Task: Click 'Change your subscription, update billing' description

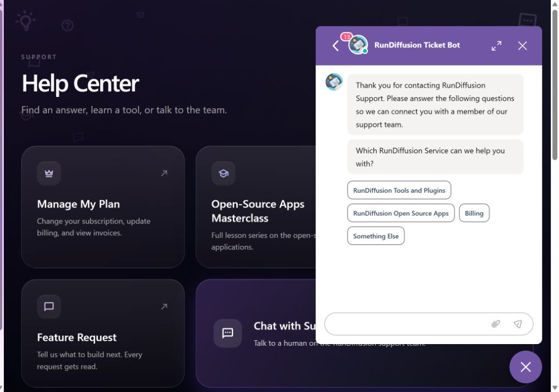Action: (94, 227)
